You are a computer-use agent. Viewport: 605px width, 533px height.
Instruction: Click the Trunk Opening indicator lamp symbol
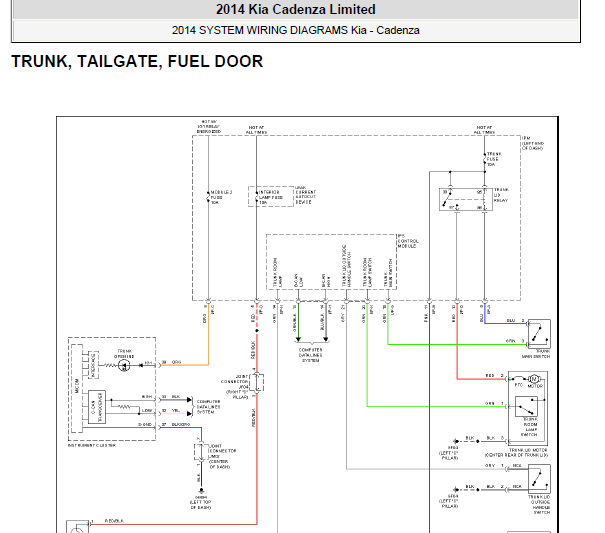tap(124, 365)
